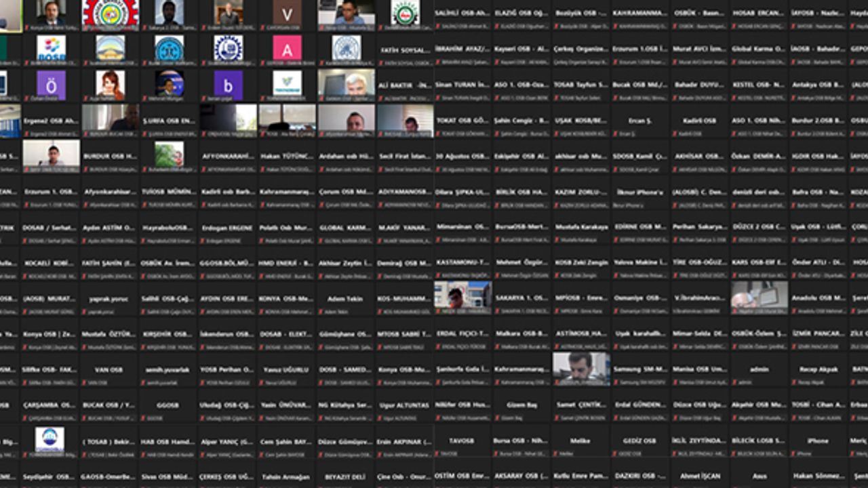
Task: Select the plant picture tile beside BURDUR OSB H
Action: pyautogui.click(x=170, y=156)
